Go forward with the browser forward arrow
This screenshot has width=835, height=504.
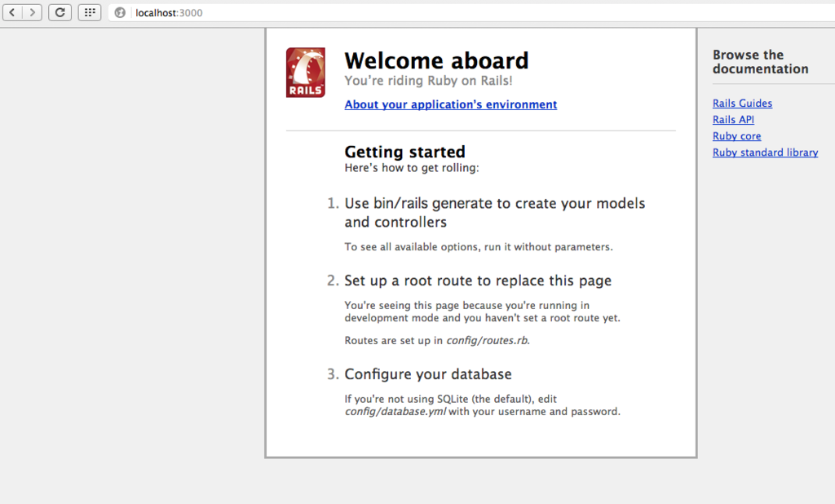tap(33, 12)
